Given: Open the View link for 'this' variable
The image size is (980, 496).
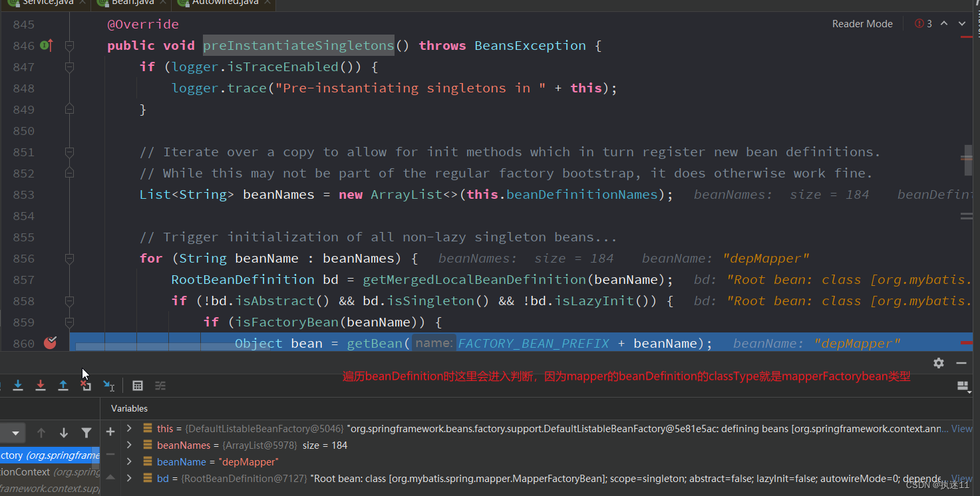Looking at the screenshot, I should (962, 429).
